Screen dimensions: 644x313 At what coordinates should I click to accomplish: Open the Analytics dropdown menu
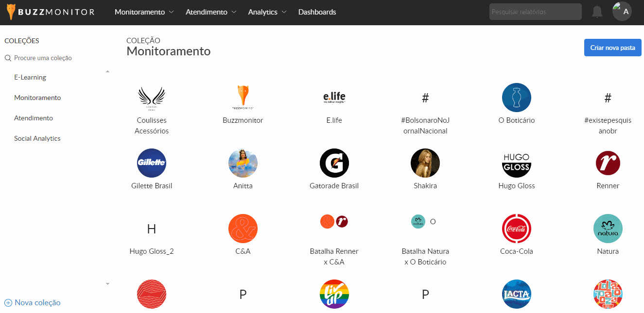pyautogui.click(x=267, y=12)
